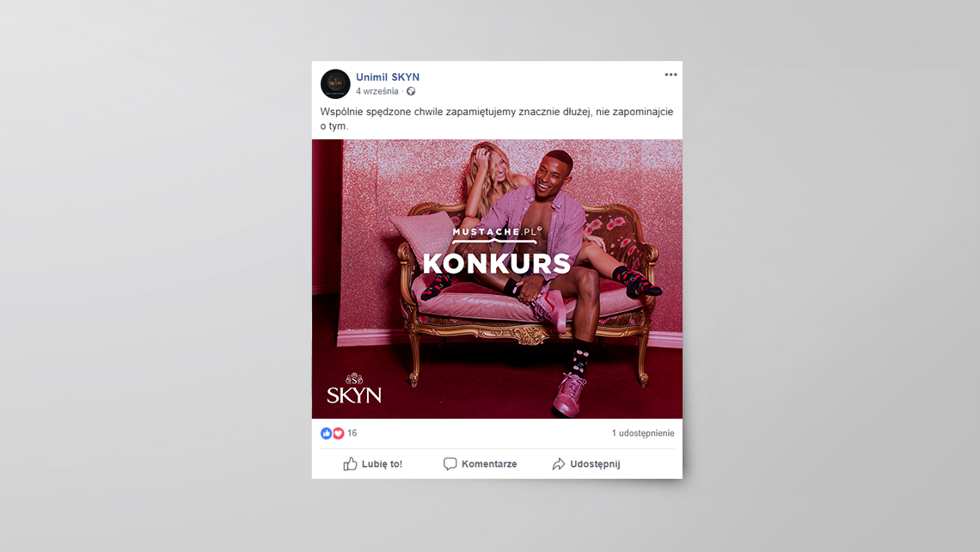The height and width of the screenshot is (552, 980).
Task: Open the 4 września post date link
Action: [x=377, y=91]
